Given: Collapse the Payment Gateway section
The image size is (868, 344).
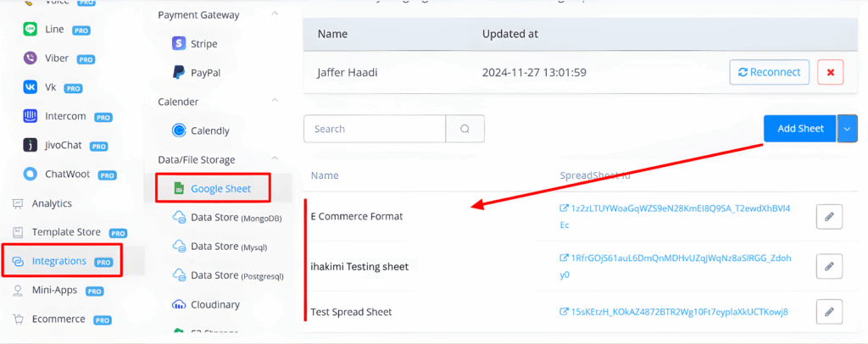Looking at the screenshot, I should [x=275, y=14].
